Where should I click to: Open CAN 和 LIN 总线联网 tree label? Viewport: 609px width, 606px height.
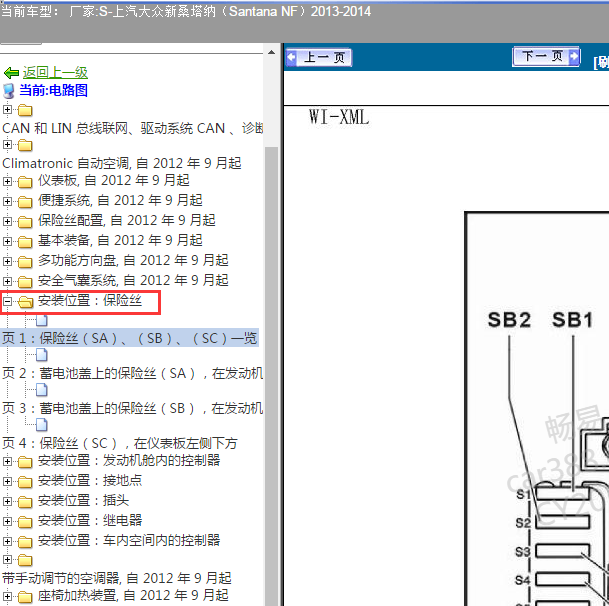pos(132,128)
